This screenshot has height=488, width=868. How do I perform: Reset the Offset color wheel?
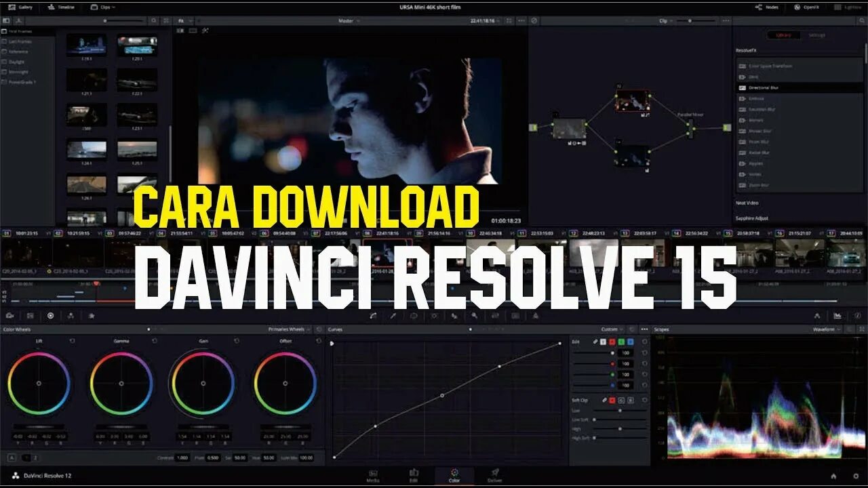pos(319,341)
